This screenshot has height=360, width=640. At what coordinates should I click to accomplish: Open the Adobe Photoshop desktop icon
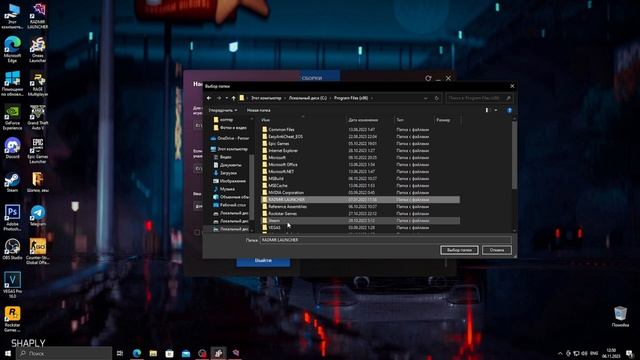(12, 218)
